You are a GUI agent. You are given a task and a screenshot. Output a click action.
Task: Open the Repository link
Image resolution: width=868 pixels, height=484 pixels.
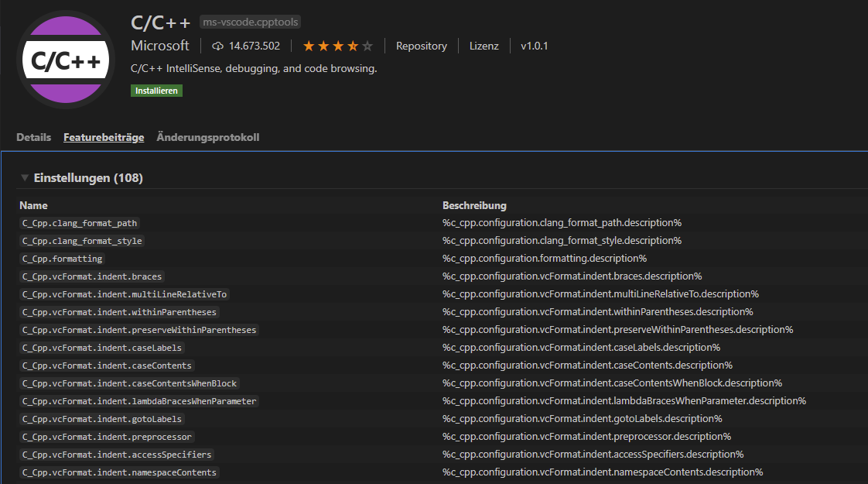tap(421, 46)
